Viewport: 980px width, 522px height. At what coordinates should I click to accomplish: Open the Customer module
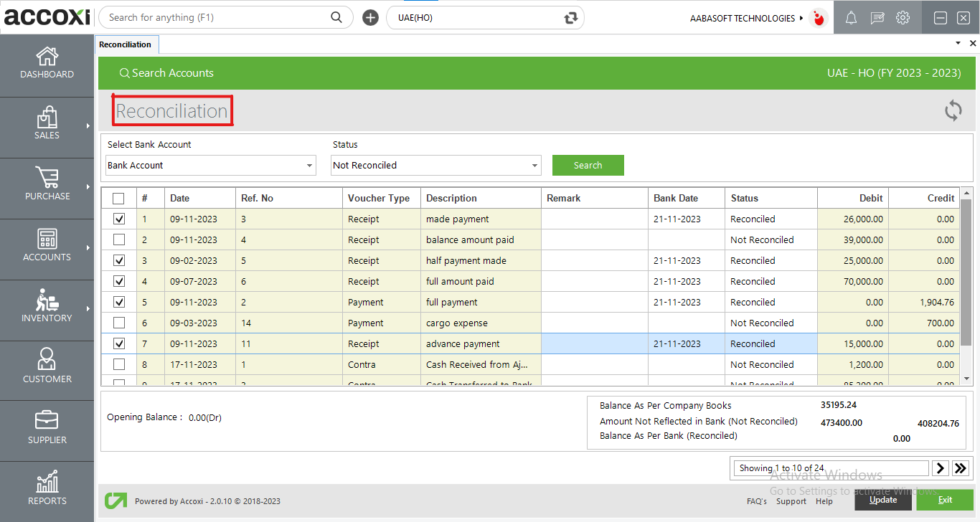[47, 369]
